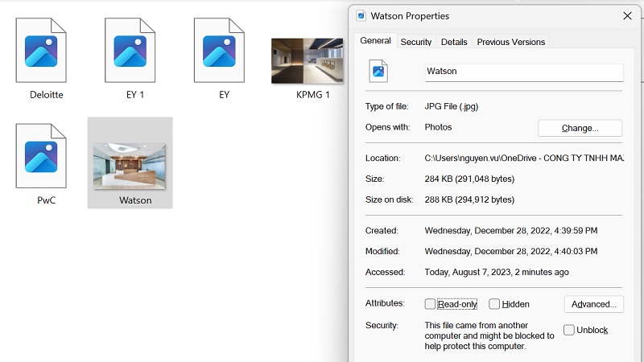This screenshot has height=362, width=644.
Task: Click the Watson file name input field
Action: 524,72
